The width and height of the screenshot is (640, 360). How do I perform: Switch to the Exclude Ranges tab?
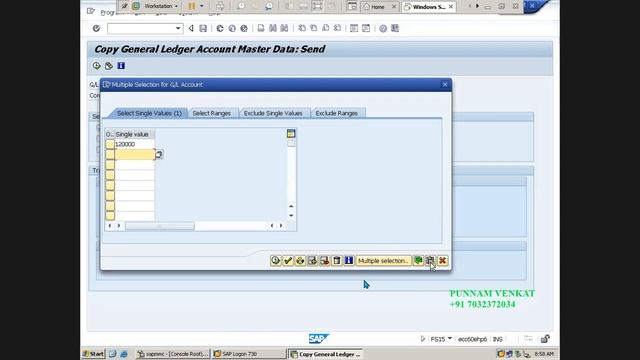coord(336,113)
